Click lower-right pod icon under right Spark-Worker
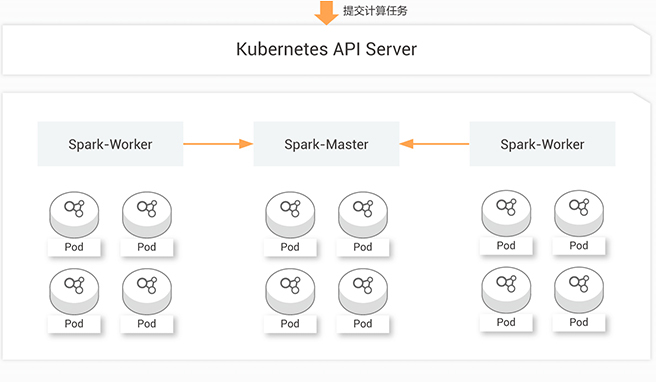Screen dimensions: 656x382 pyautogui.click(x=579, y=290)
